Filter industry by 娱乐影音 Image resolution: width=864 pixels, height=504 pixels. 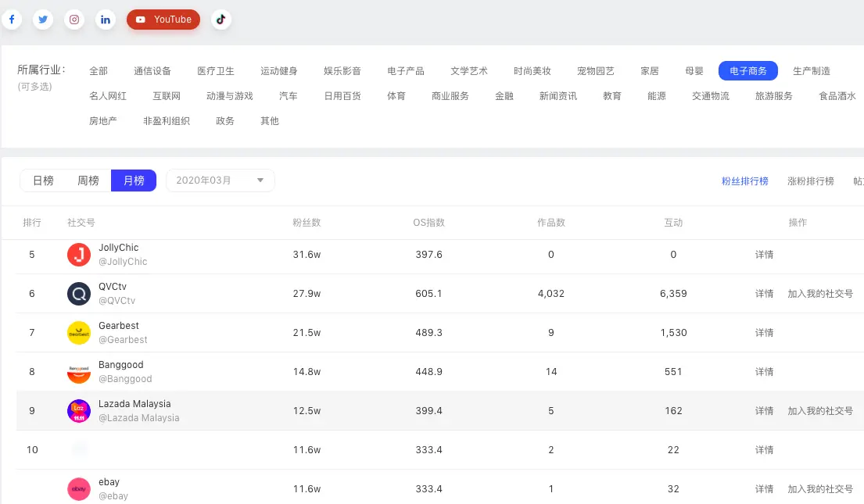[342, 70]
